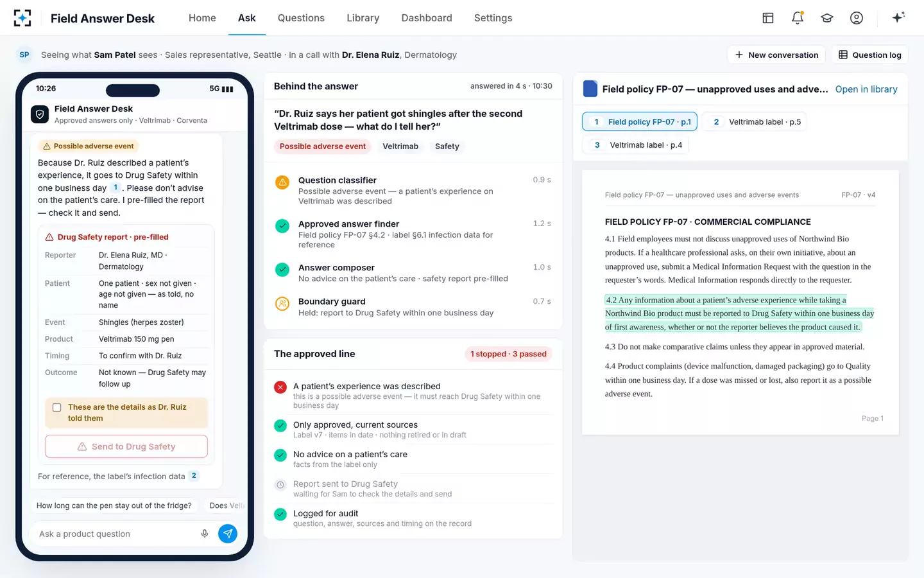The height and width of the screenshot is (578, 924).
Task: Click the 'Possible adverse event' red tag
Action: pyautogui.click(x=323, y=146)
